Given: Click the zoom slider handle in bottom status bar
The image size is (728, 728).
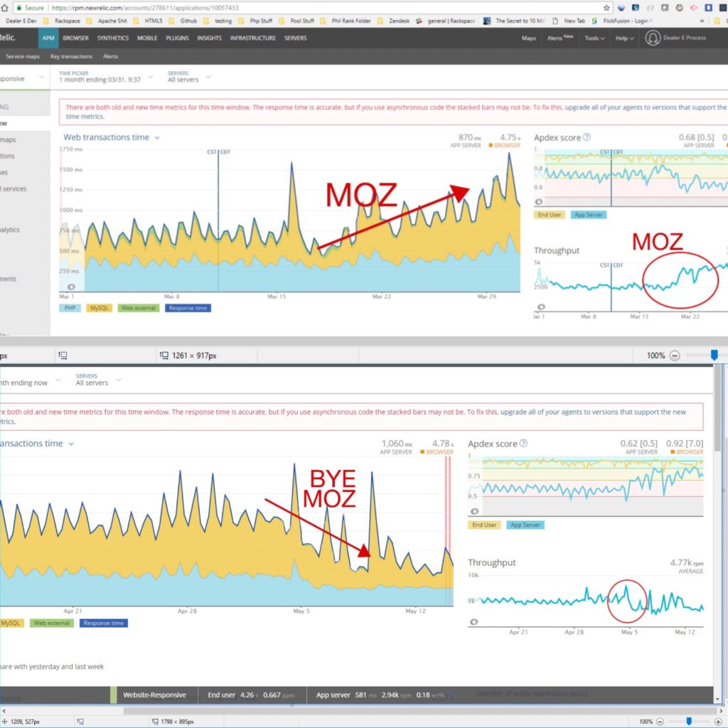Looking at the screenshot, I should pyautogui.click(x=689, y=722).
